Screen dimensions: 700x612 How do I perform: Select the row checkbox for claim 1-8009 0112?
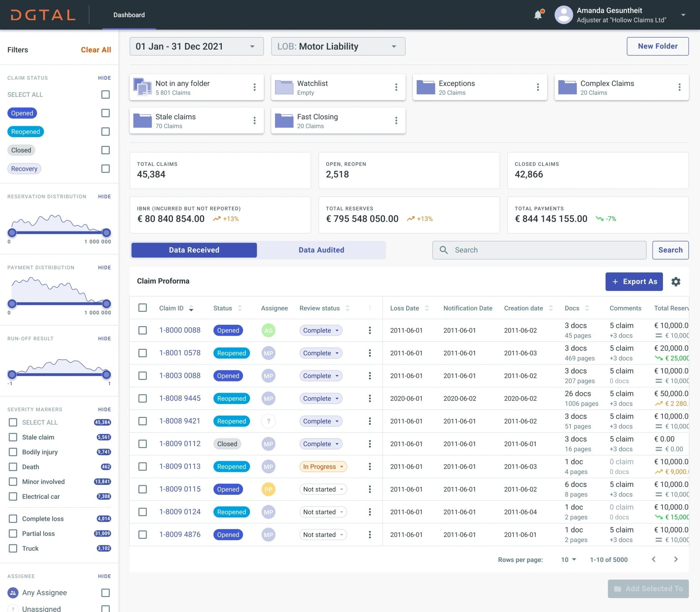(142, 444)
